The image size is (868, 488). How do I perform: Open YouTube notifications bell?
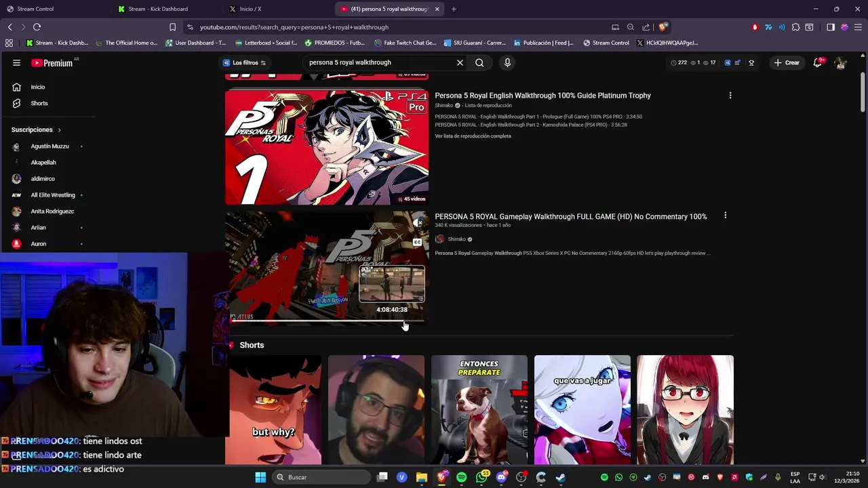818,62
